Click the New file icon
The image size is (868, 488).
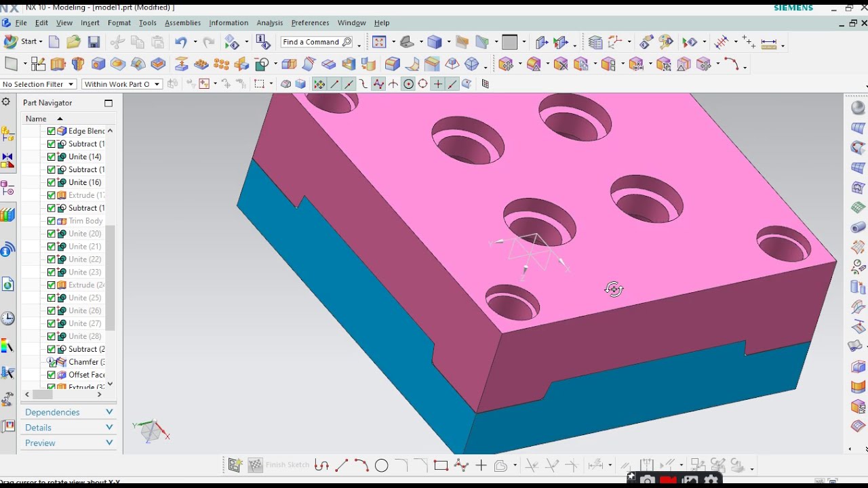pos(54,42)
